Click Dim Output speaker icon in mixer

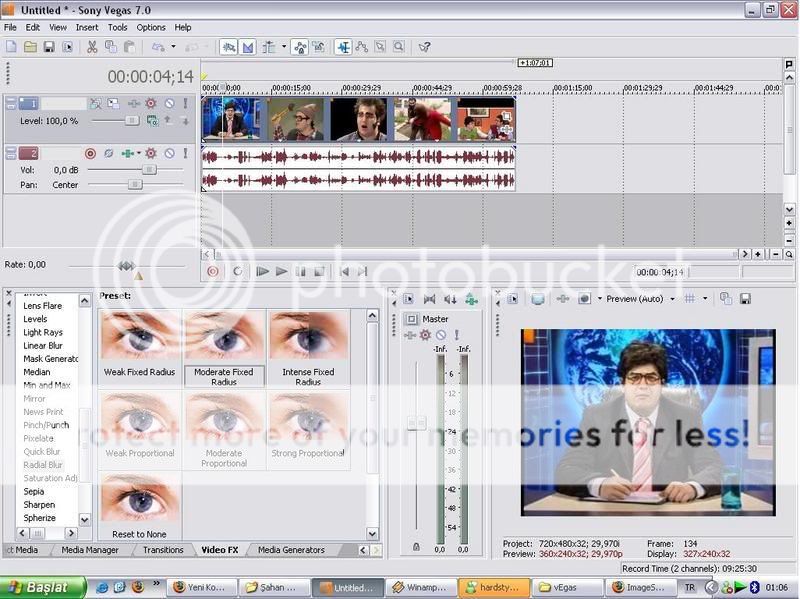(x=450, y=300)
